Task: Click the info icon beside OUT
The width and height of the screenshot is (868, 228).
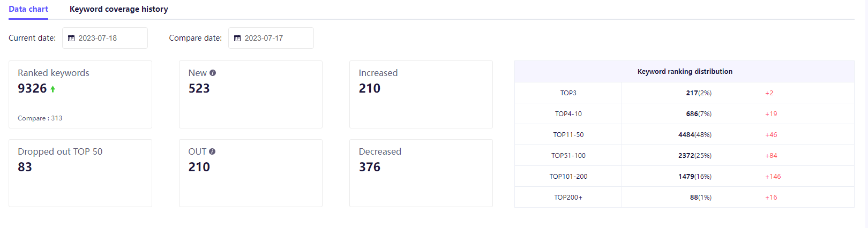Action: 212,151
